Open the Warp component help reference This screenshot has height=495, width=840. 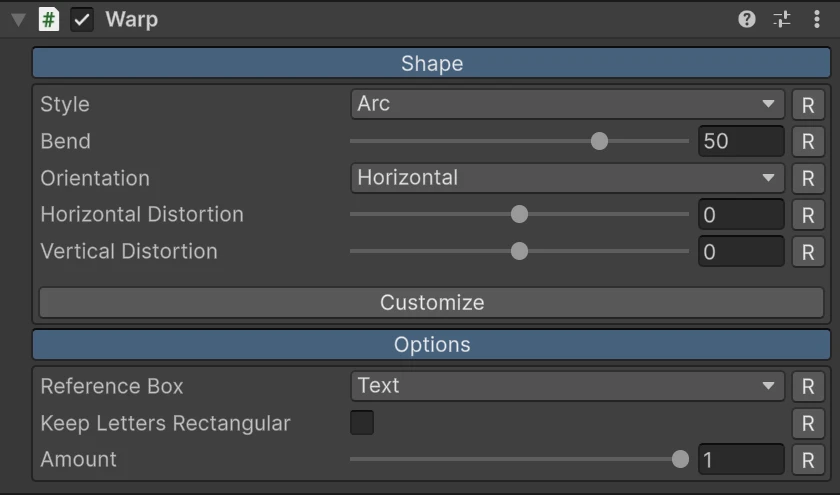[x=747, y=19]
